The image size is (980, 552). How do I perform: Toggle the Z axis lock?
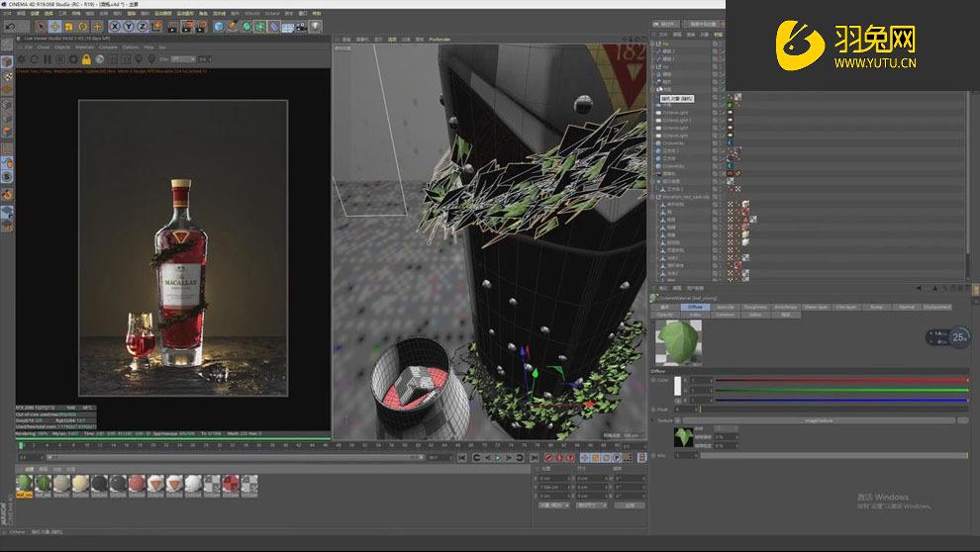tap(142, 27)
